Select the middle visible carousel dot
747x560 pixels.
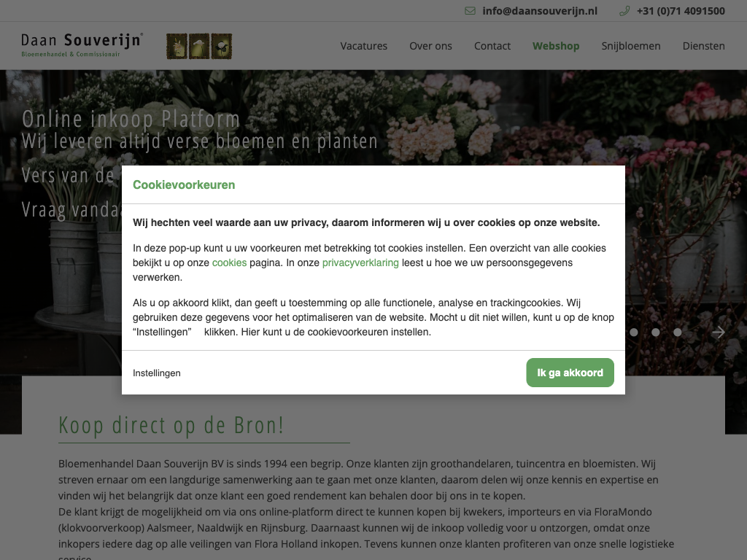tap(656, 332)
